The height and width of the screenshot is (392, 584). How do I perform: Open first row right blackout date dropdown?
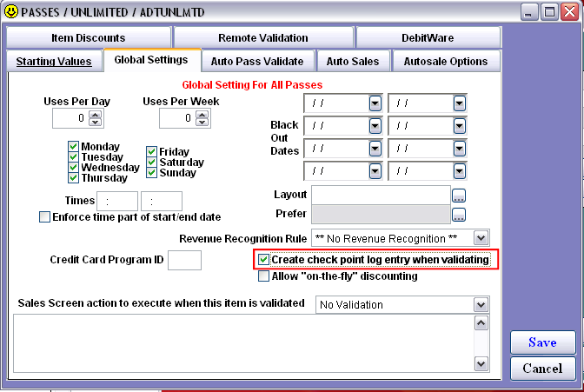pyautogui.click(x=459, y=103)
